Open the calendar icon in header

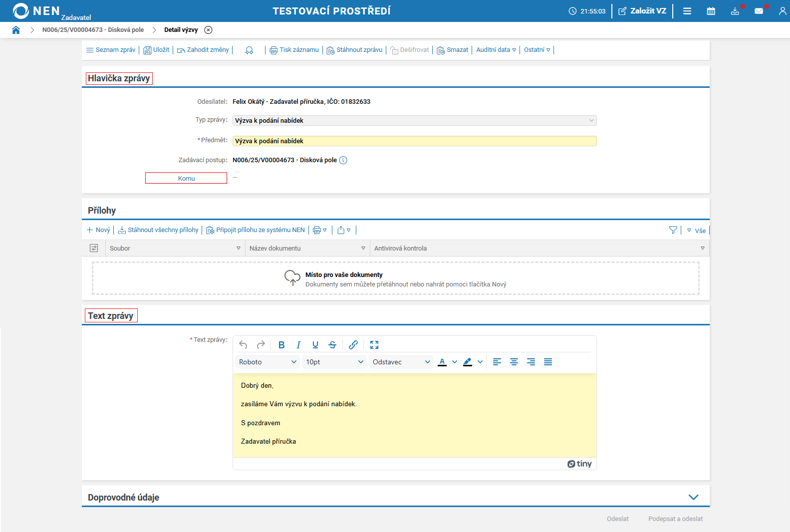tap(711, 11)
